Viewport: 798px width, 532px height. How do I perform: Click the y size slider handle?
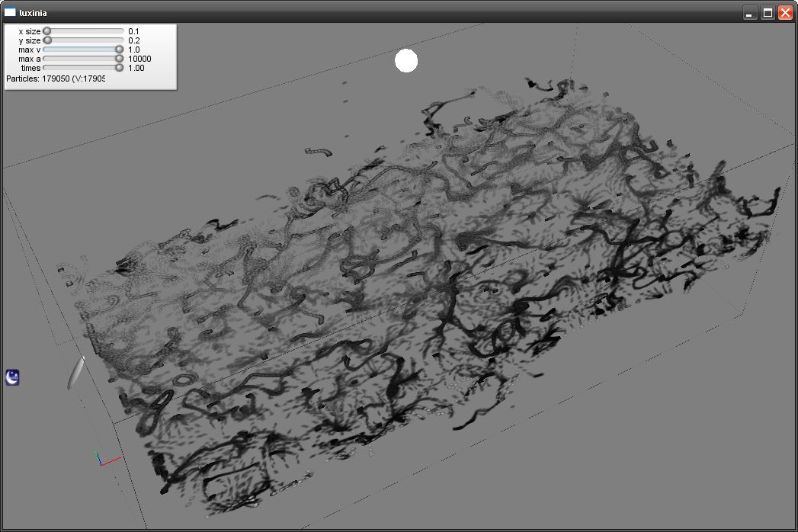[48, 40]
